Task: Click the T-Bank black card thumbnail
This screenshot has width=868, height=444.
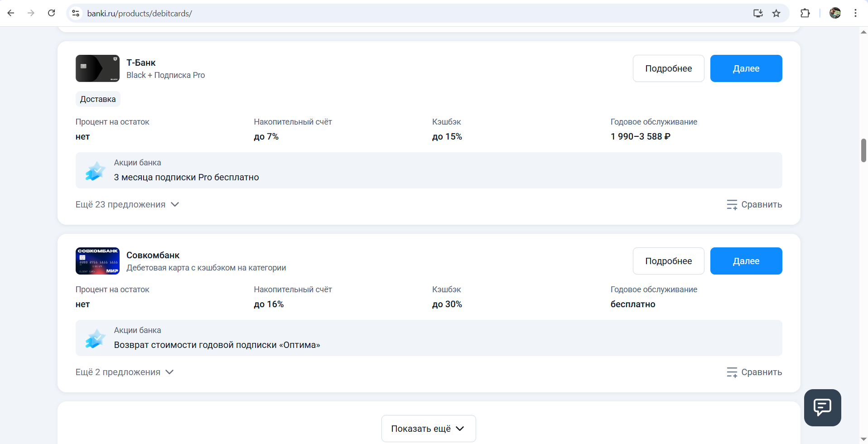Action: point(97,68)
